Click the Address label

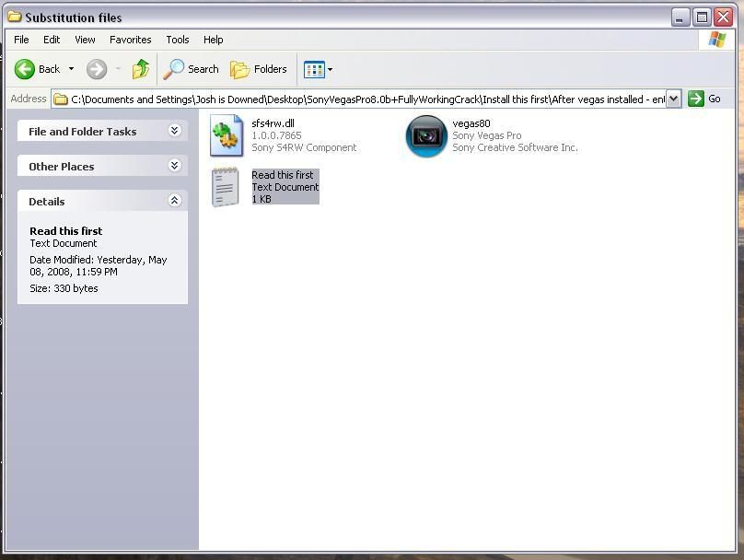tap(29, 99)
